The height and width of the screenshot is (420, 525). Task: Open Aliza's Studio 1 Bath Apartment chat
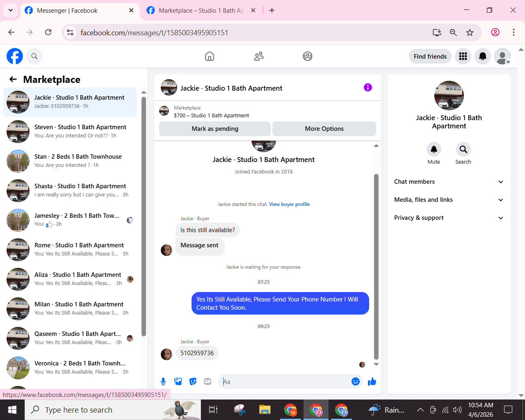[x=70, y=279]
